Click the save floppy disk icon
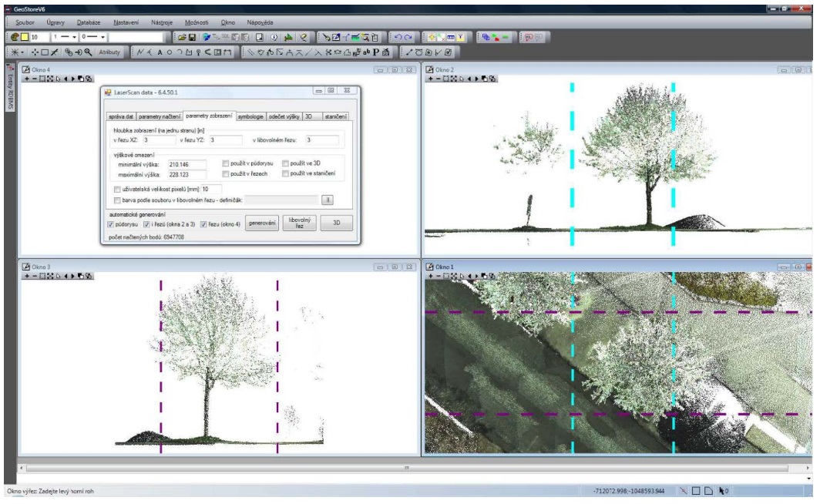The height and width of the screenshot is (504, 820). click(192, 37)
